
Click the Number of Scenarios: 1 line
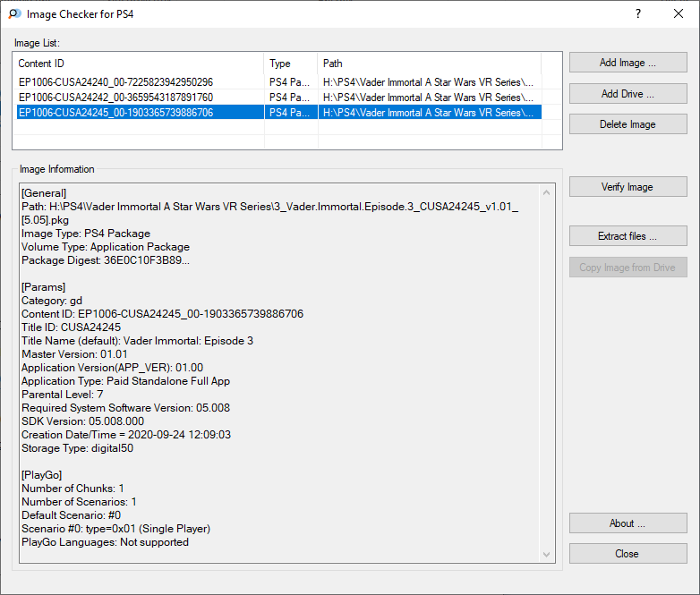[79, 501]
